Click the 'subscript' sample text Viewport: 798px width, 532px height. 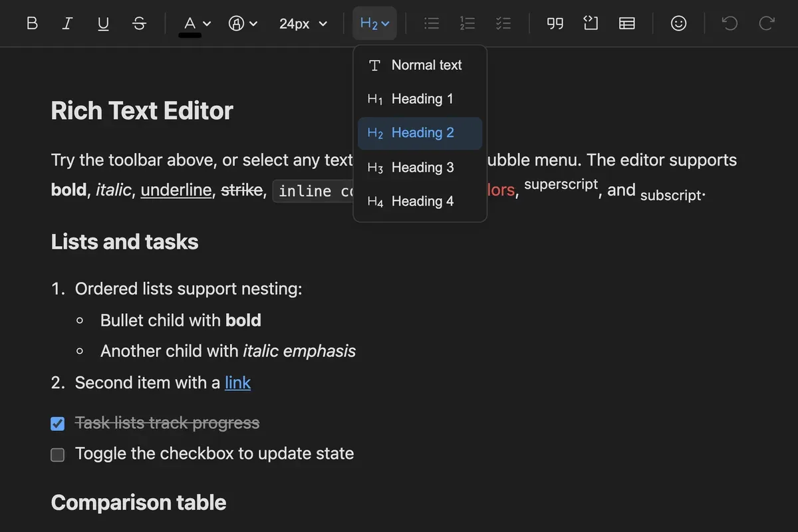tap(670, 196)
